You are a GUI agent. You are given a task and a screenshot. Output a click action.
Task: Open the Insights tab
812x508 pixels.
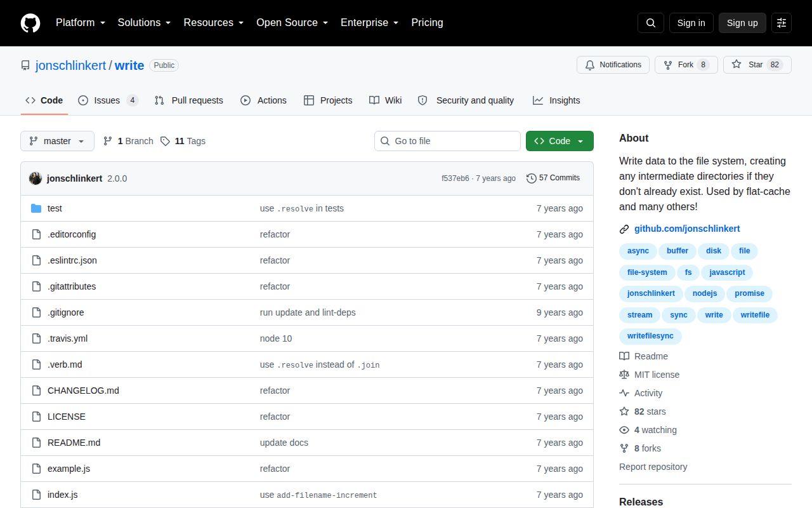coord(556,100)
